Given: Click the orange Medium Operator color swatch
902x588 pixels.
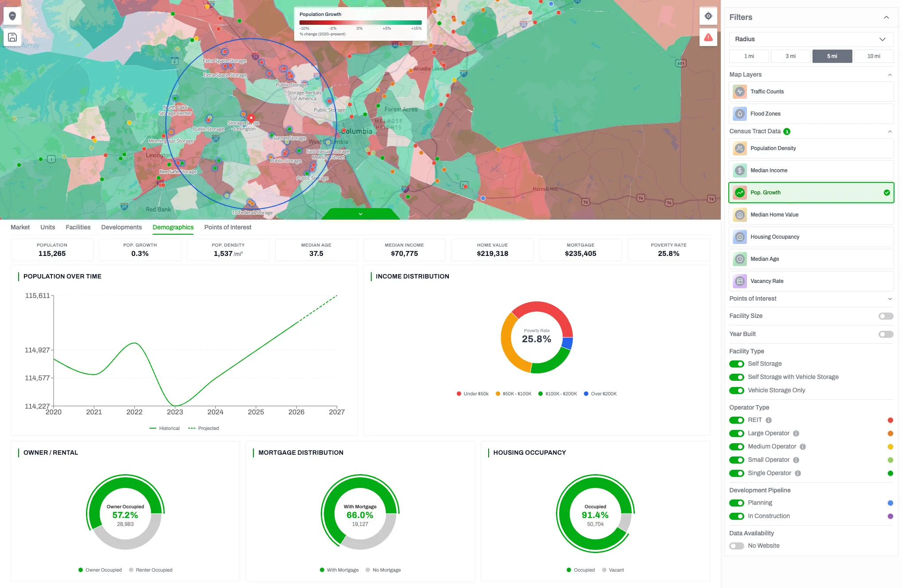Looking at the screenshot, I should click(x=890, y=447).
